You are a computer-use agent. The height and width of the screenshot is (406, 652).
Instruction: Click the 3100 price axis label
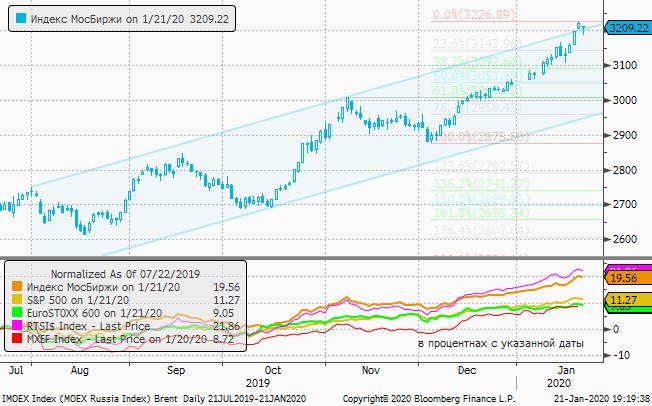(x=625, y=65)
